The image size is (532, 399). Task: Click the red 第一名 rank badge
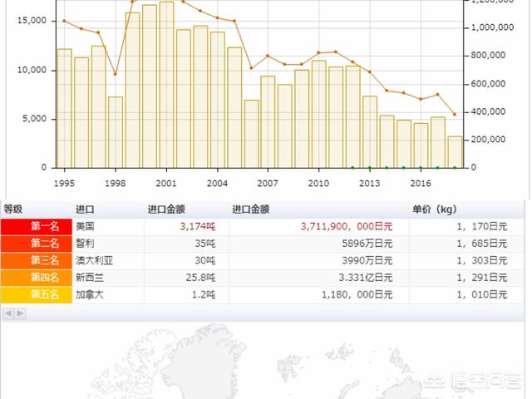(37, 226)
